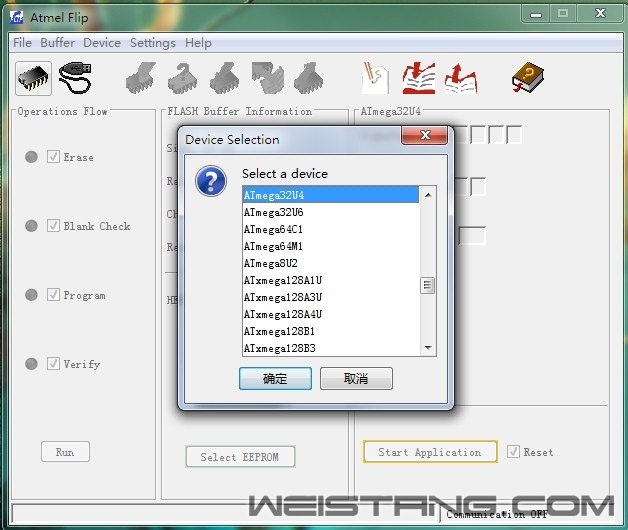Click the Edit Buffer page icon
Screen dimensions: 628x530
375,78
